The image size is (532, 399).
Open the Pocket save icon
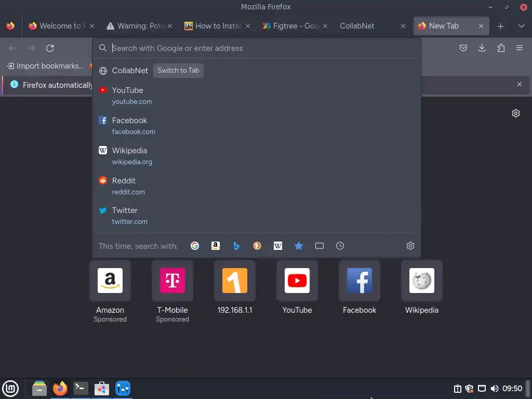[463, 48]
